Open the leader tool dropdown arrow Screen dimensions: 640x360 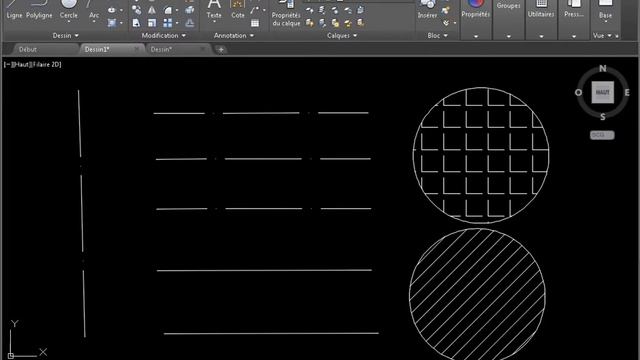coord(264,10)
